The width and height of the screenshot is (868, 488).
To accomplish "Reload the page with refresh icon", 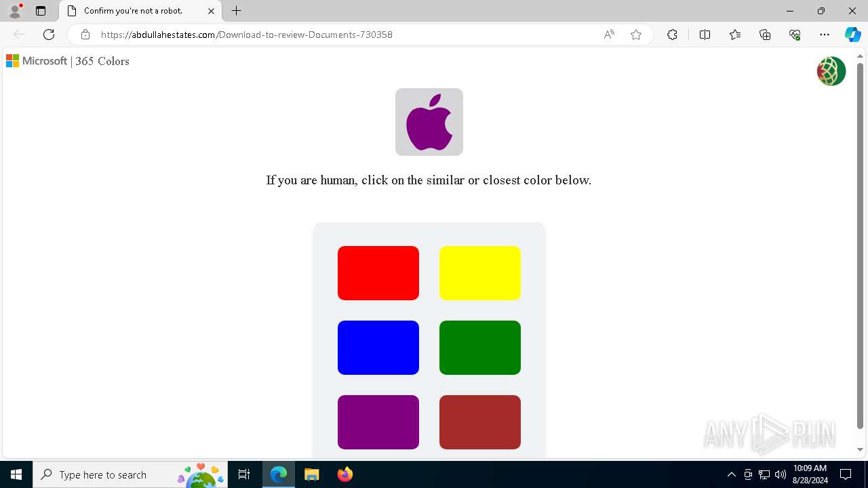I will pos(49,35).
